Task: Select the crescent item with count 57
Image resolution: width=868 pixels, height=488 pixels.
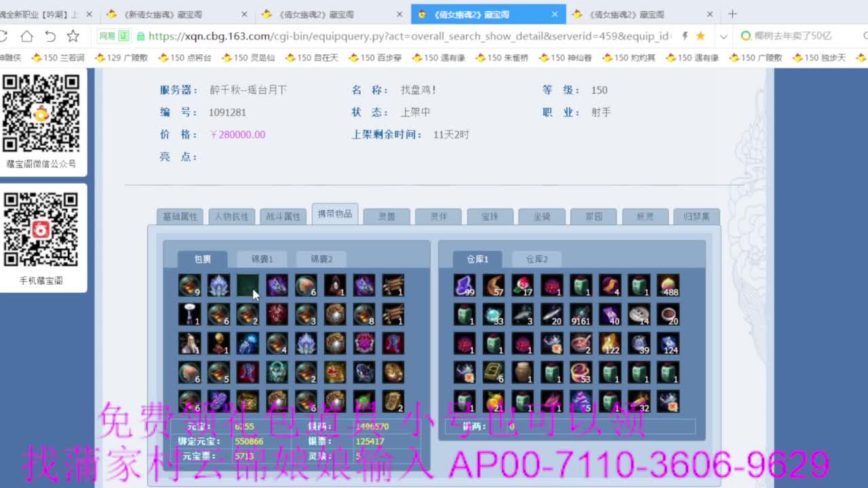Action: pos(494,285)
